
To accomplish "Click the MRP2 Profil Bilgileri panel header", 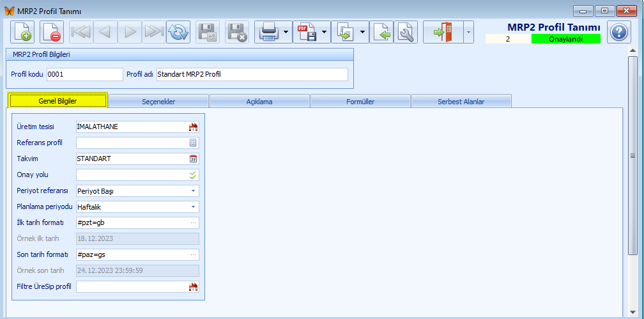I will pos(180,54).
